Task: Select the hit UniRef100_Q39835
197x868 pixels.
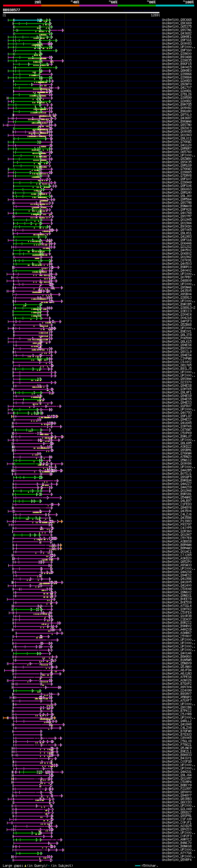Action: (177, 60)
